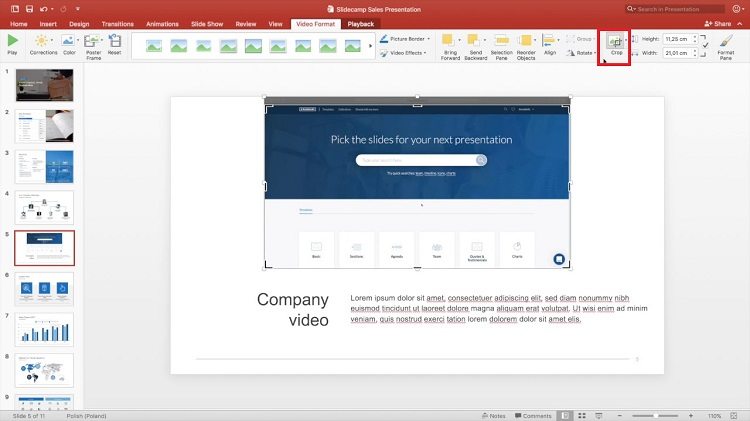Open the Slide Show tab
750x421 pixels.
tap(207, 24)
